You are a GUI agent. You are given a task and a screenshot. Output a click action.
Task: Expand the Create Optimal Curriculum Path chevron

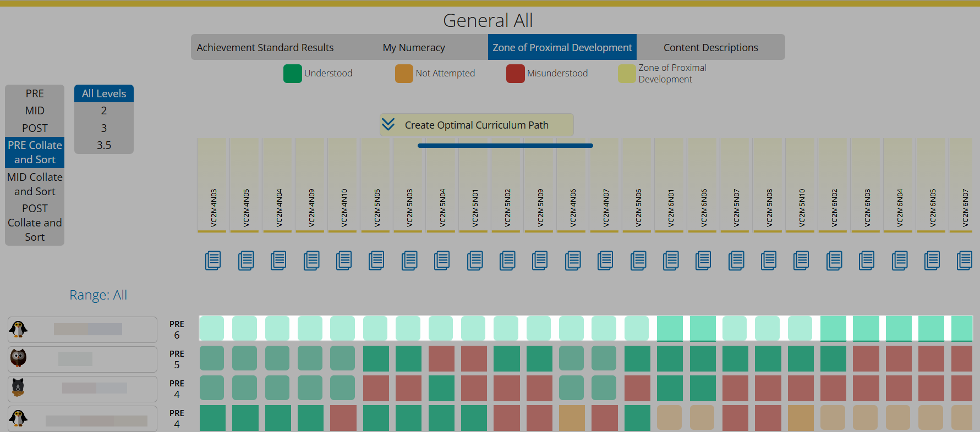[388, 125]
